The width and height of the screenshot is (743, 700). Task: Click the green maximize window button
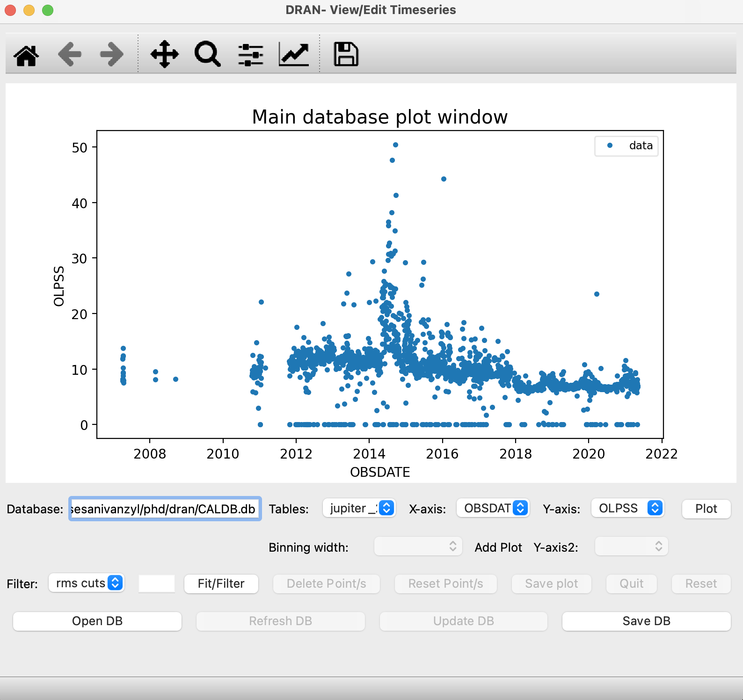(48, 10)
